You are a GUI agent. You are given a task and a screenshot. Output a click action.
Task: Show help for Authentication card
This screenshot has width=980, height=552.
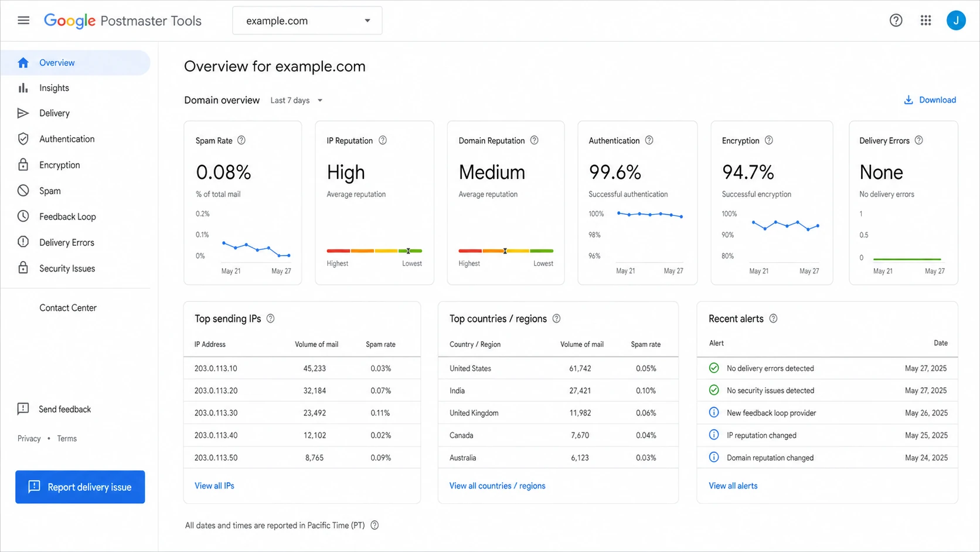point(649,141)
